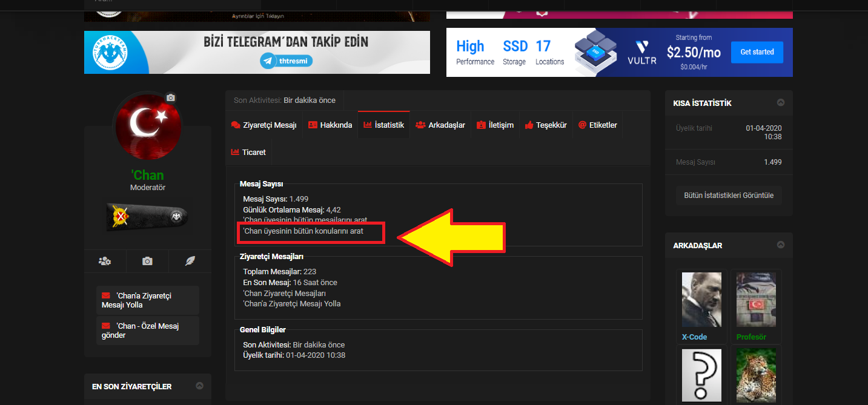Open the Ticaret tab
The width and height of the screenshot is (868, 405).
click(248, 152)
